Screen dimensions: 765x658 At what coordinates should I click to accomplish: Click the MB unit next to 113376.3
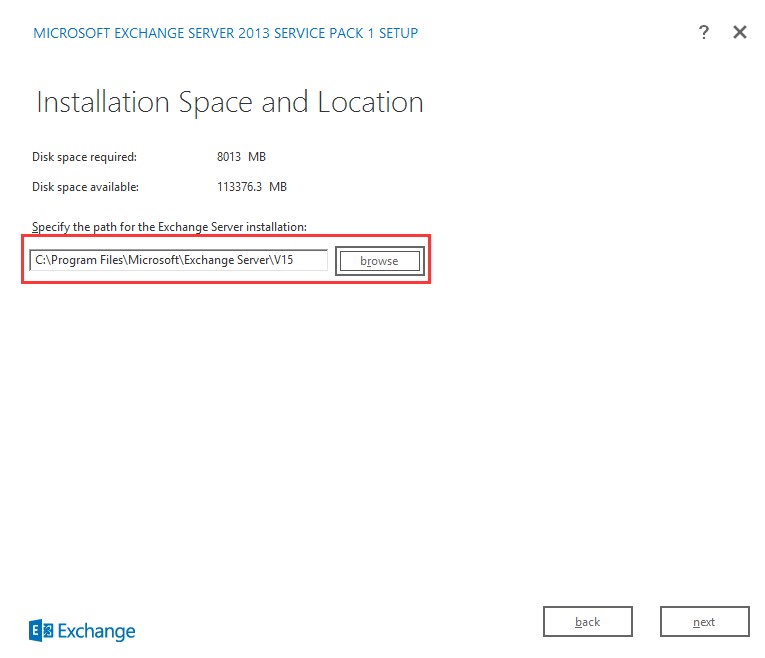[x=278, y=187]
